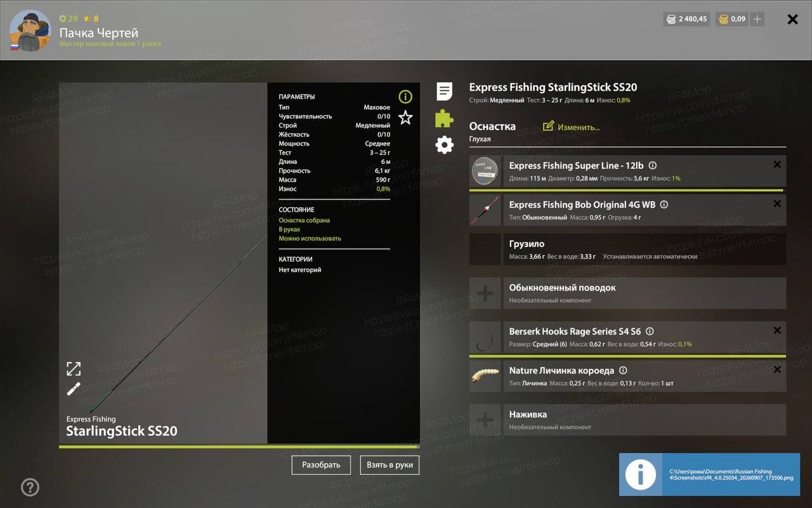Switch to the puzzle rig components tab
Viewport: 812px width, 508px height.
[444, 118]
